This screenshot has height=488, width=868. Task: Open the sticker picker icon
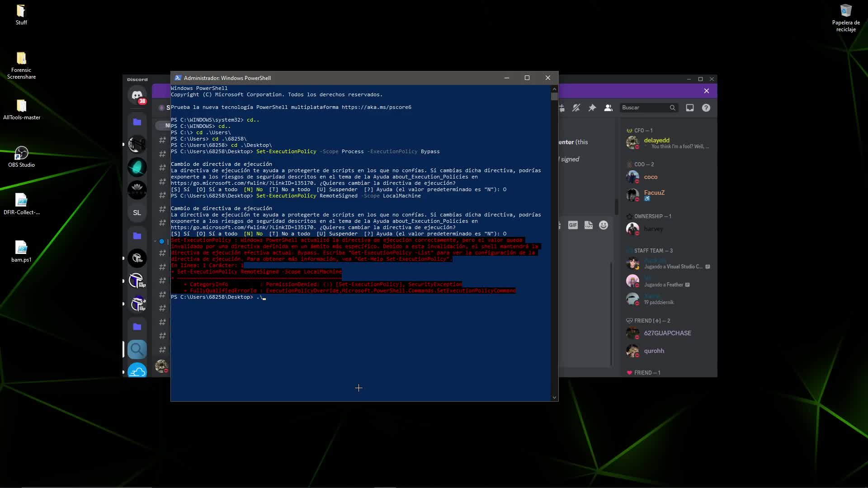click(x=588, y=225)
